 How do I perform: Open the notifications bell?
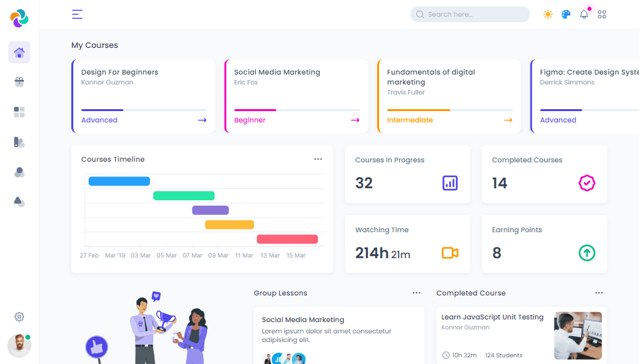(x=584, y=14)
